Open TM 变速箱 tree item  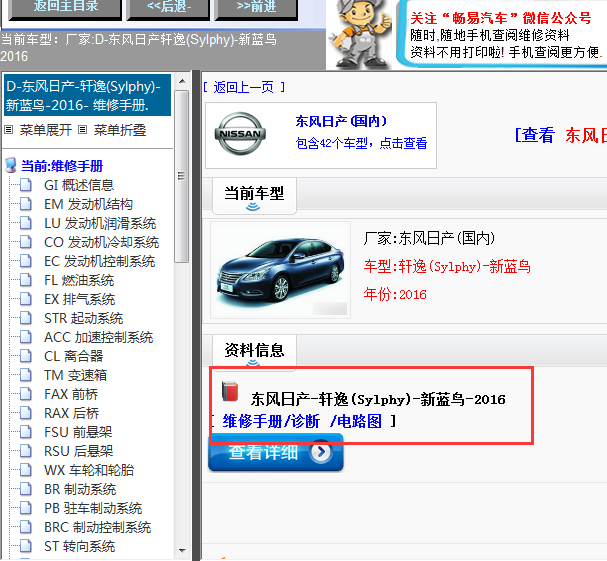[75, 375]
